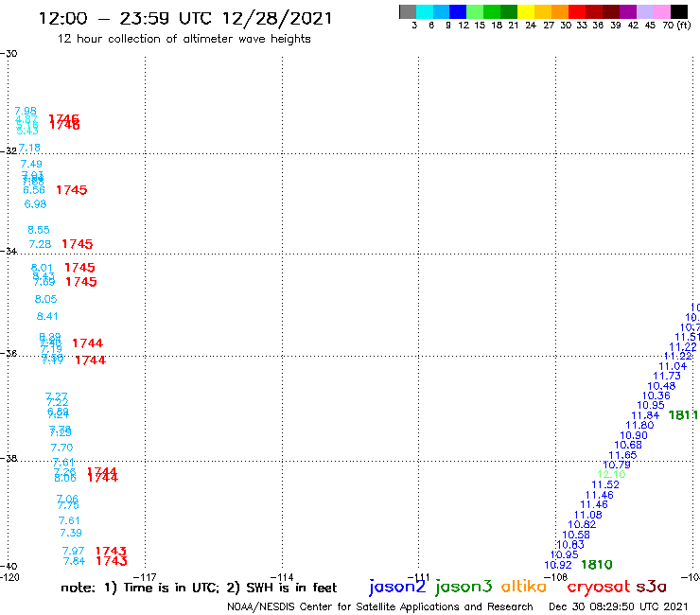
Task: Click the 'Dec 30 08:29:50 UTC 2021' timestamp
Action: click(x=619, y=606)
